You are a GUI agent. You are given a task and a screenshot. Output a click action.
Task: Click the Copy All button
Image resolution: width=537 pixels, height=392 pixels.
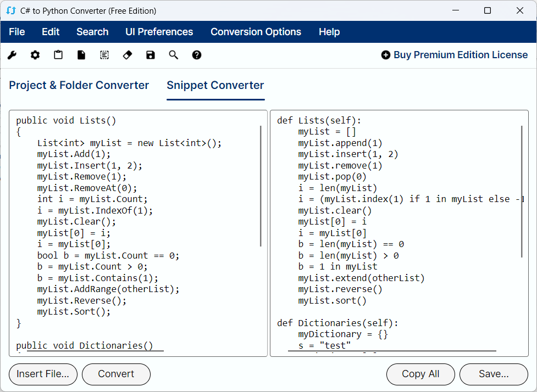click(420, 374)
